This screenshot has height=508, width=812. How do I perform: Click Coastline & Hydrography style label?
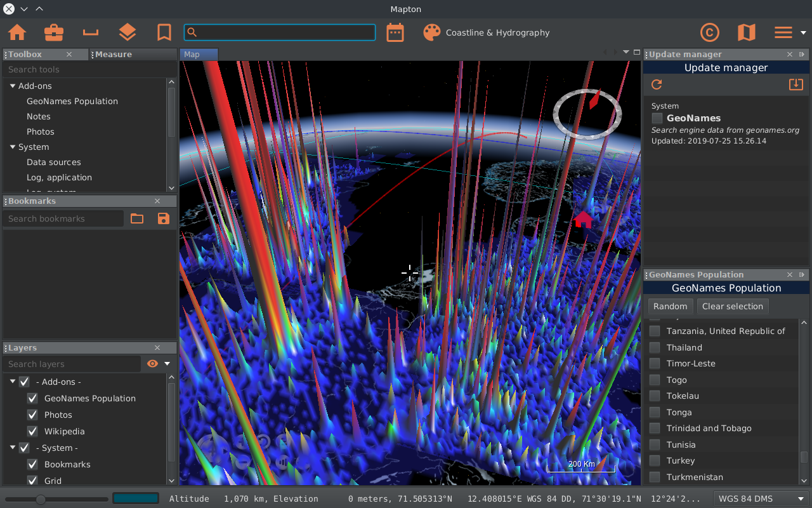pos(498,32)
